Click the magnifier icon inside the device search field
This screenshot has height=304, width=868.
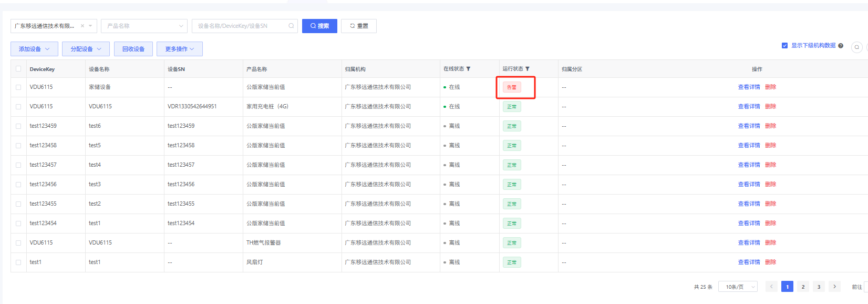(x=291, y=26)
